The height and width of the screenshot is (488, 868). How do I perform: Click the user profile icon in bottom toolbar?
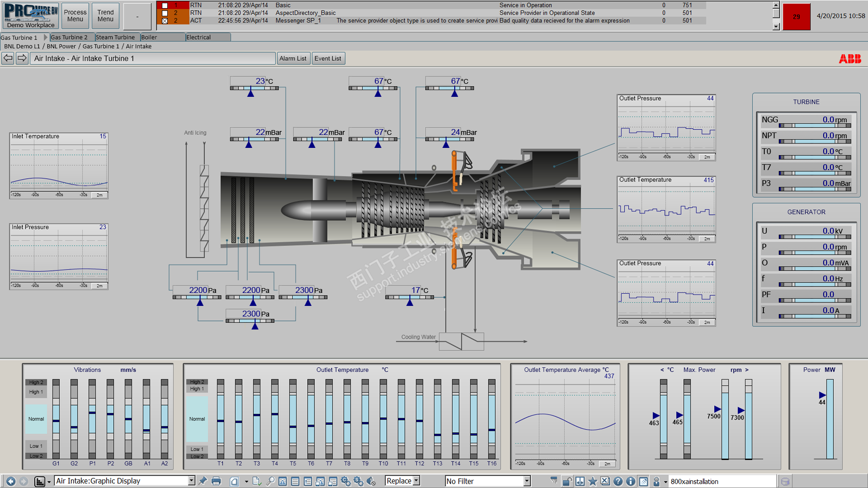[x=656, y=481]
